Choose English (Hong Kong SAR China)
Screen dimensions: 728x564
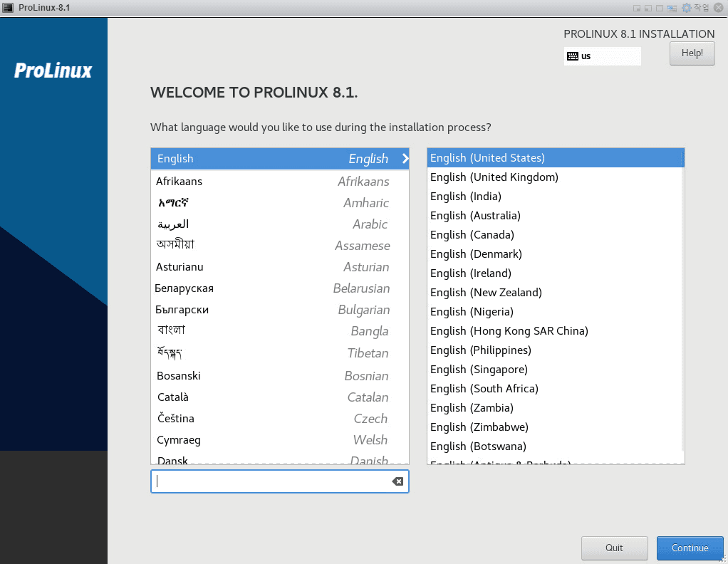(556, 331)
